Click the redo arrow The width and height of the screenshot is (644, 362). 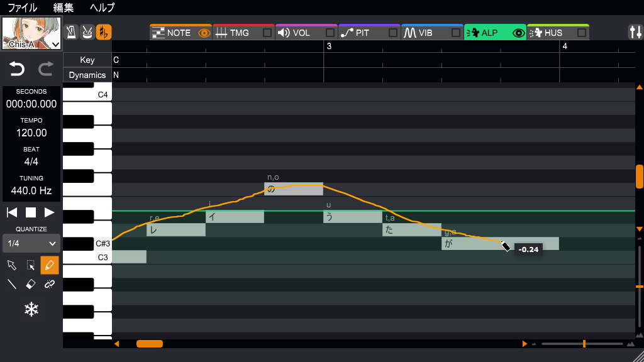[x=45, y=69]
